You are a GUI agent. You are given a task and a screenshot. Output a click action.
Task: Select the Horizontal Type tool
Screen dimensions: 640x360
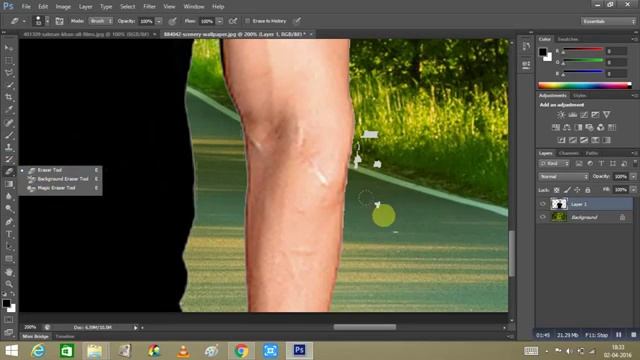(x=9, y=234)
